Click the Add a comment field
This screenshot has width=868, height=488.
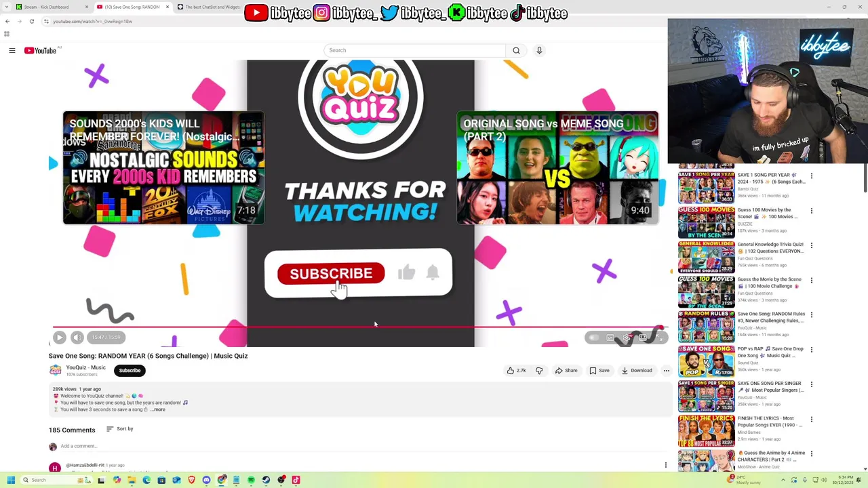(x=79, y=446)
